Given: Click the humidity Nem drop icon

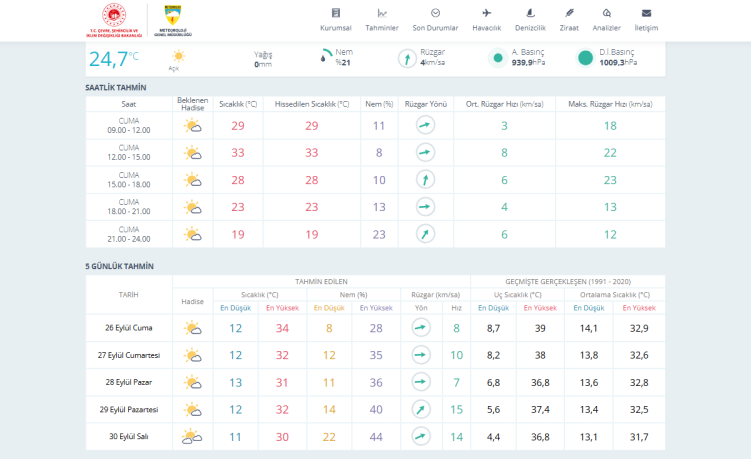Looking at the screenshot, I should [x=325, y=56].
